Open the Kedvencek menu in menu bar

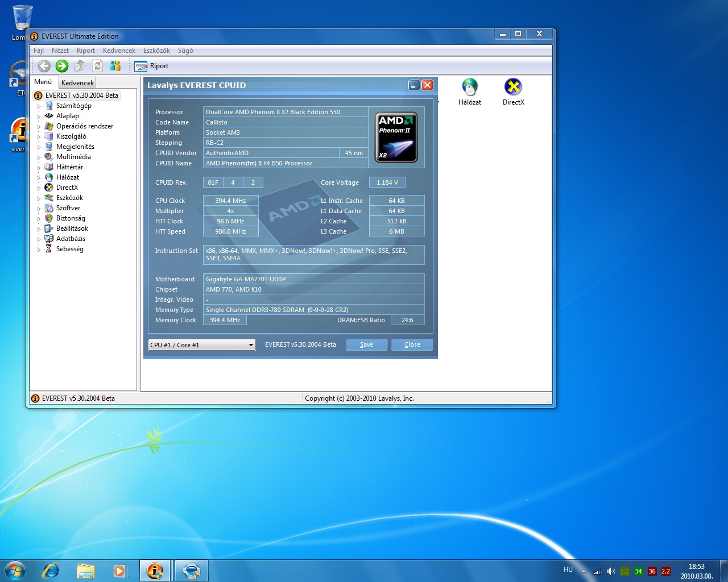click(x=119, y=51)
